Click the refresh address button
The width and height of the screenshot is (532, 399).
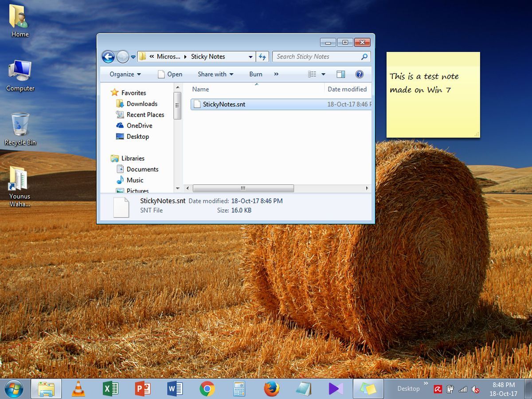(x=262, y=57)
